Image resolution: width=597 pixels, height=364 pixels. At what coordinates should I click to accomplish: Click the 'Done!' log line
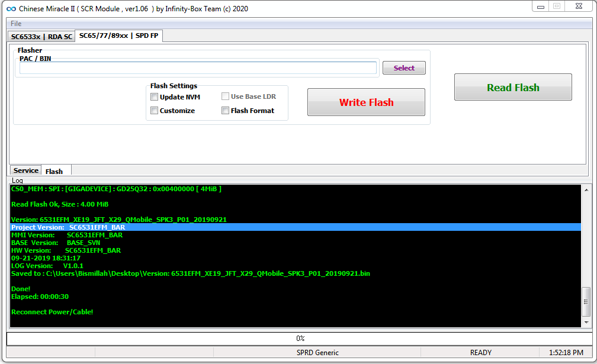pyautogui.click(x=21, y=289)
